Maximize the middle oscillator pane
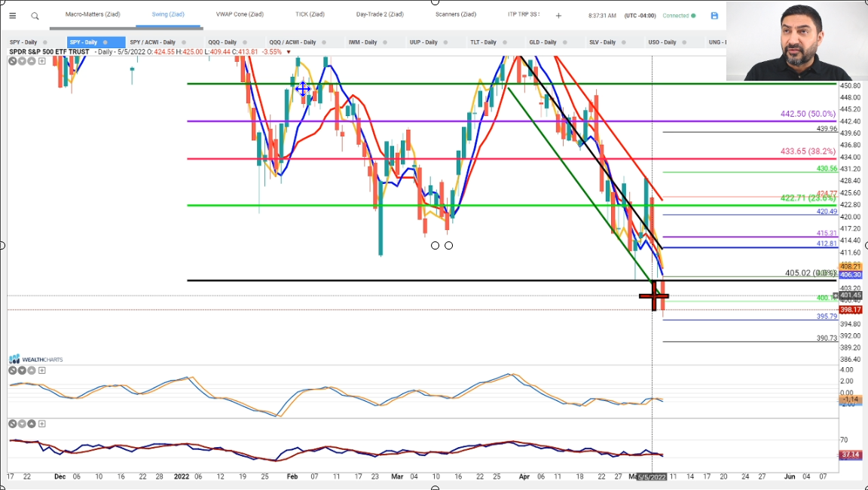The width and height of the screenshot is (868, 490). 41,370
